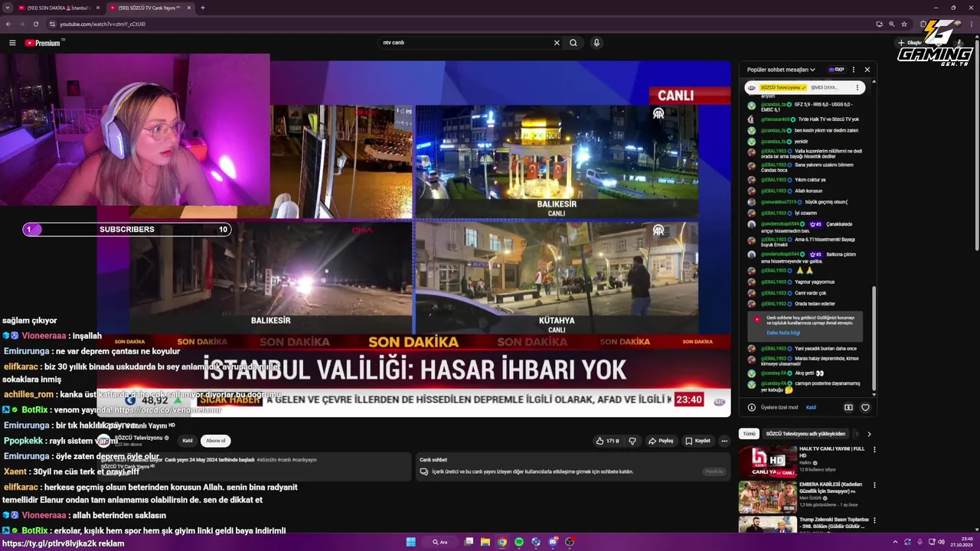
Task: Zoom page with address bar magnifier icon
Action: pyautogui.click(x=892, y=24)
